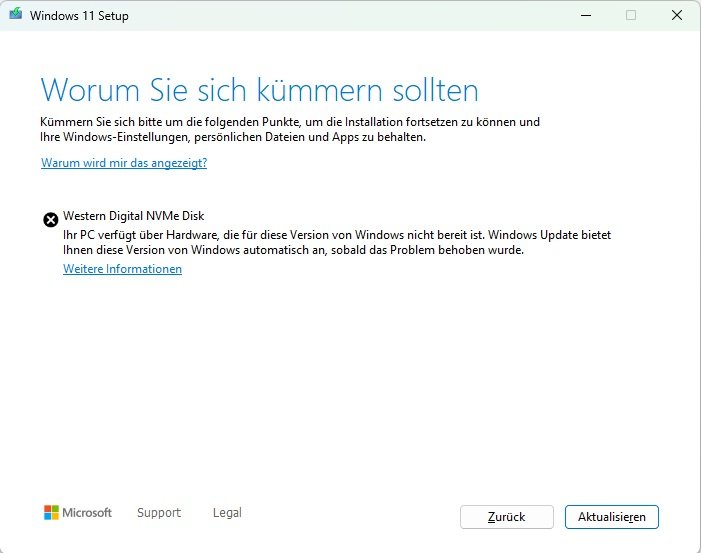Go back with the Zurück button
This screenshot has height=553, width=701.
(x=507, y=517)
